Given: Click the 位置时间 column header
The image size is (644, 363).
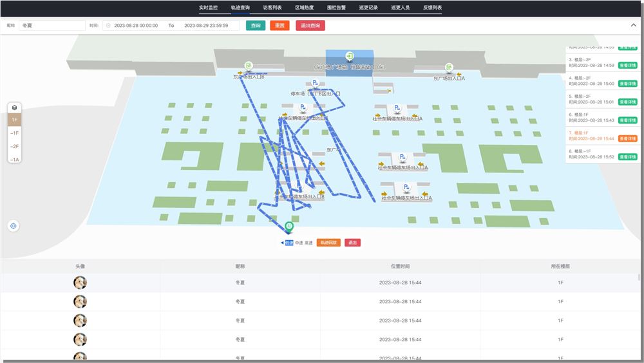Looking at the screenshot, I should click(x=401, y=266).
